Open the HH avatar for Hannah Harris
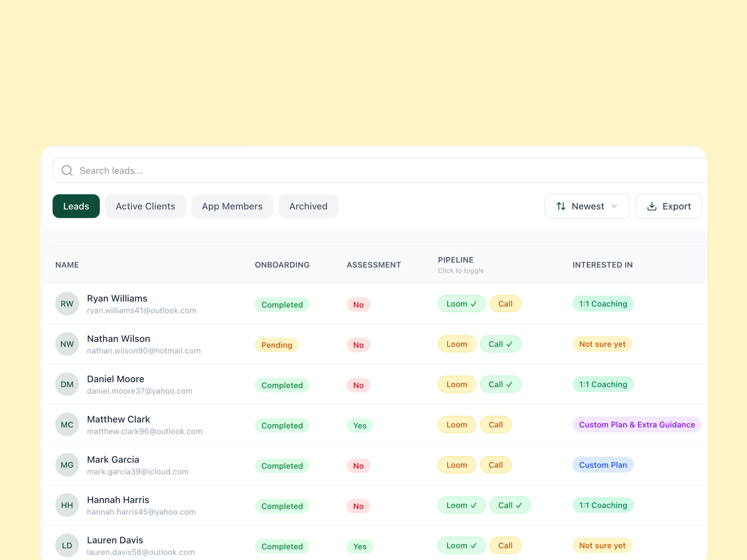 pyautogui.click(x=67, y=505)
